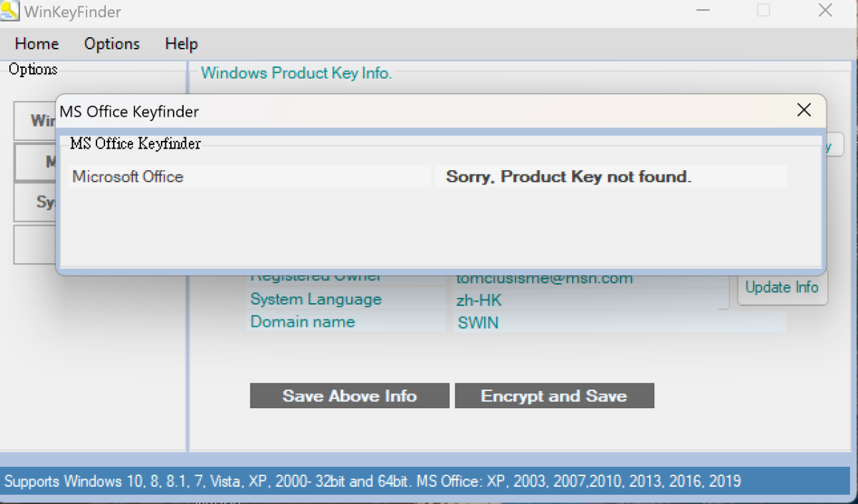Click the Microsoft Office label in dialog
The image size is (858, 504).
pos(128,177)
